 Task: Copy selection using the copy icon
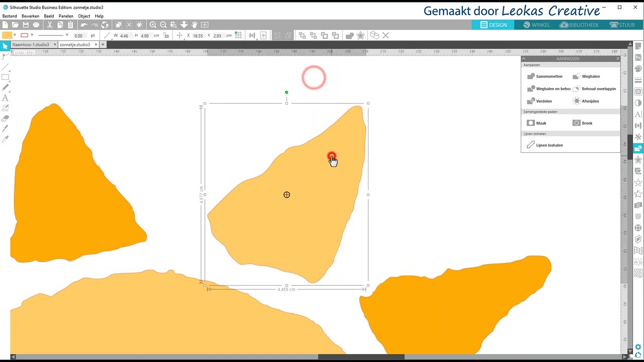[x=60, y=25]
